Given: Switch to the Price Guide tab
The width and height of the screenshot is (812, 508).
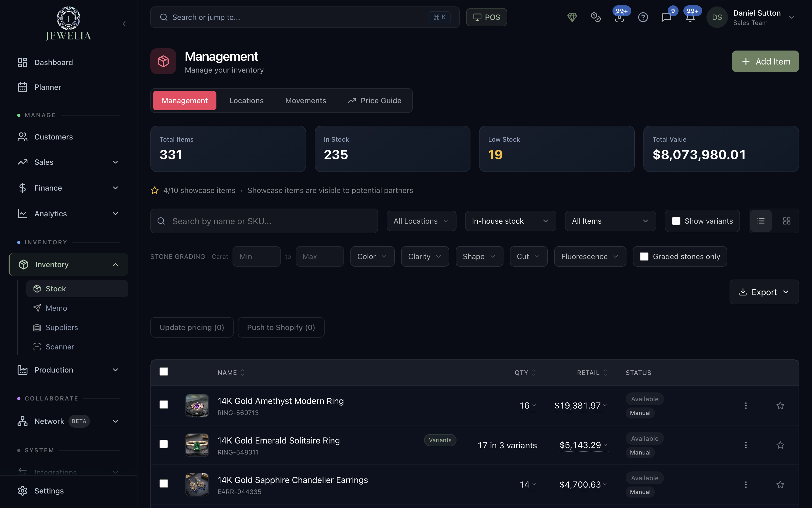Looking at the screenshot, I should [375, 101].
